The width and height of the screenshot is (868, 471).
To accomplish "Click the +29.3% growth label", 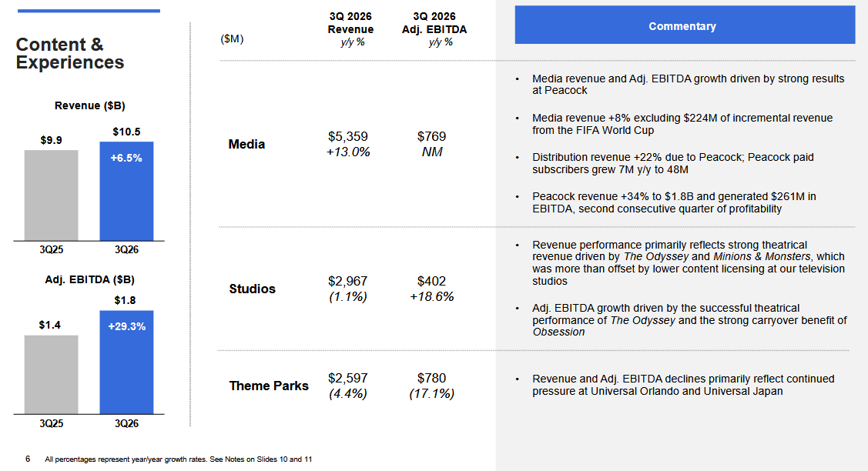I will pos(127,326).
